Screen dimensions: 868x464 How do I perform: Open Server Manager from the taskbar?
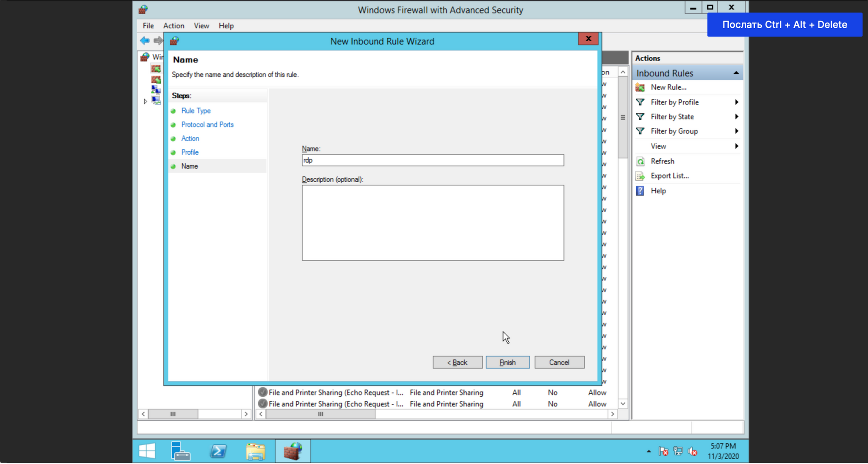180,451
